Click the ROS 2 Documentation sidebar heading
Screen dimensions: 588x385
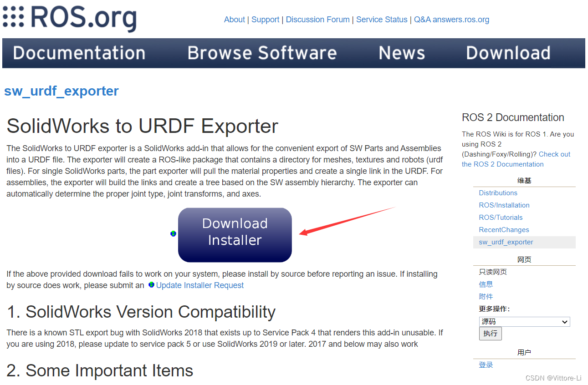[x=513, y=117]
